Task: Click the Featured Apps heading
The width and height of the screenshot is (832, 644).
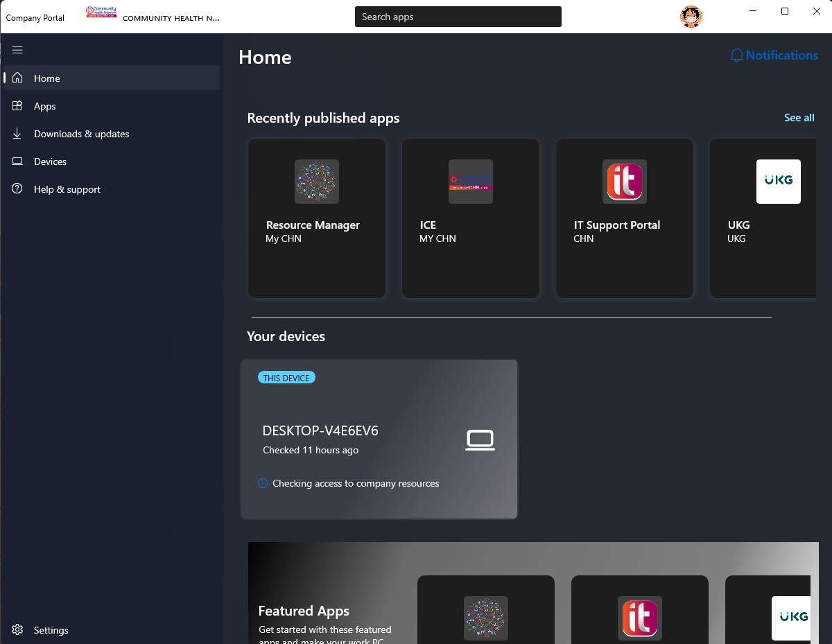Action: (304, 611)
